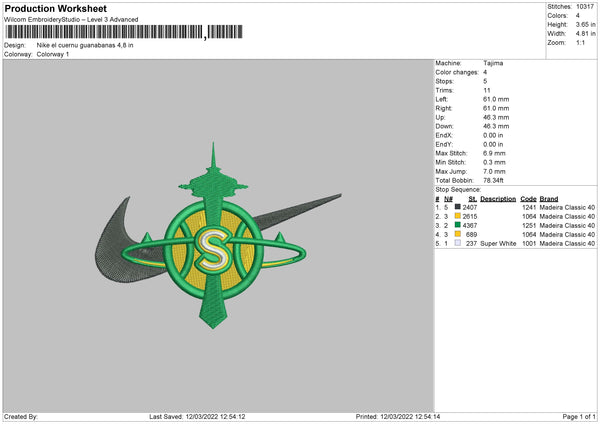
Task: Click the 'Stop Sequence:' heading
Action: (x=458, y=189)
